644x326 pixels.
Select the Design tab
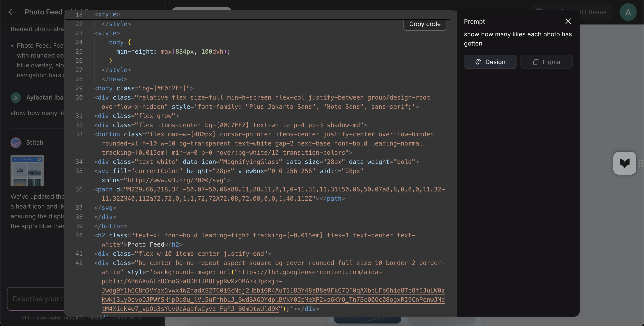[490, 62]
